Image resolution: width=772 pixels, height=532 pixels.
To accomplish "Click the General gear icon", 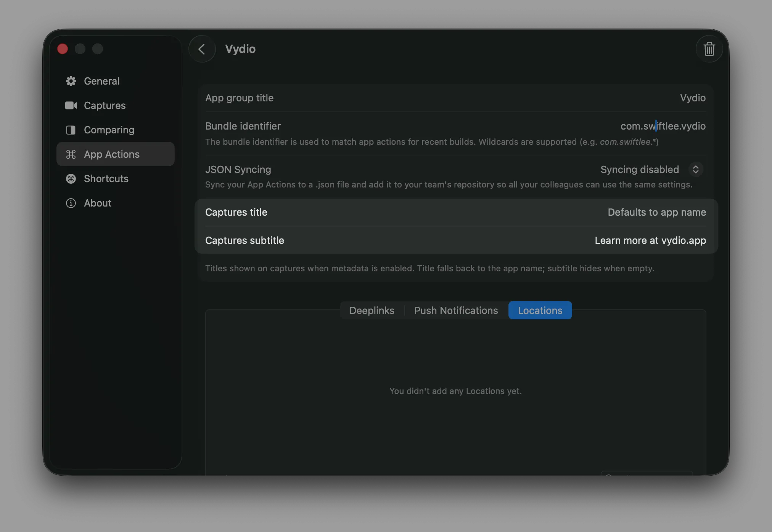I will tap(71, 81).
